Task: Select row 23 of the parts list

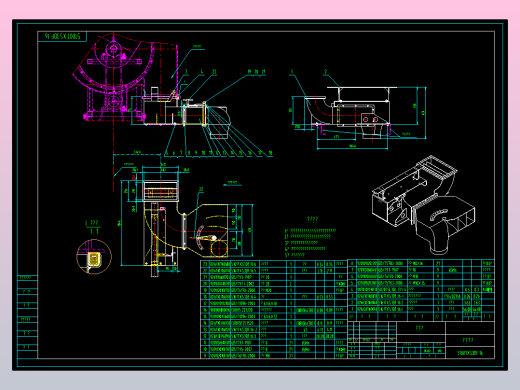Action: coord(274,263)
